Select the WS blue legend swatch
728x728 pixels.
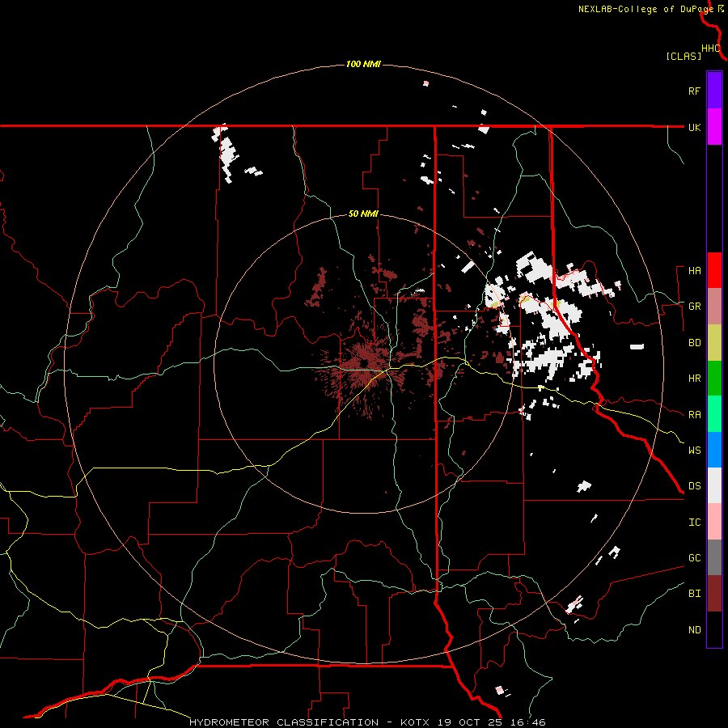[x=714, y=450]
